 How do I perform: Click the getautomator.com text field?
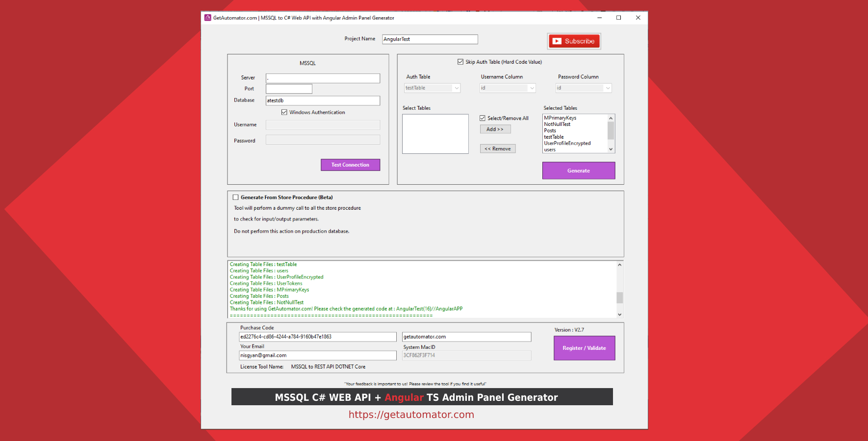(x=466, y=337)
